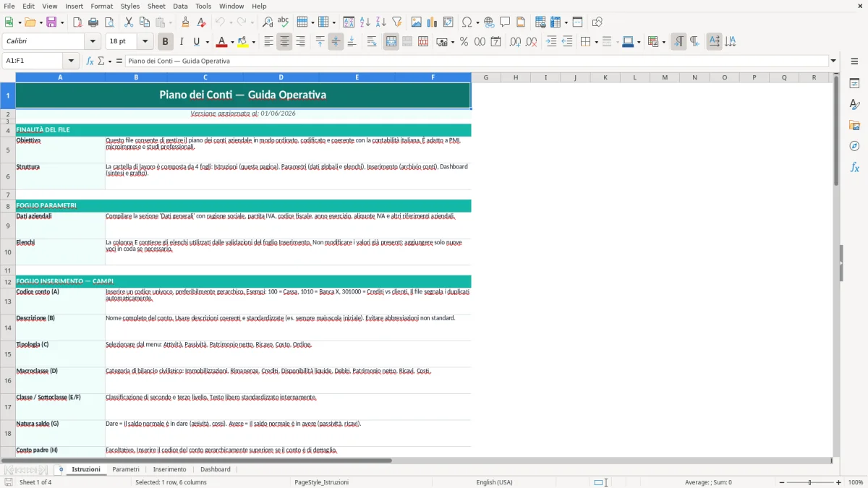Insert a hyperlink
The height and width of the screenshot is (488, 868).
pyautogui.click(x=490, y=22)
